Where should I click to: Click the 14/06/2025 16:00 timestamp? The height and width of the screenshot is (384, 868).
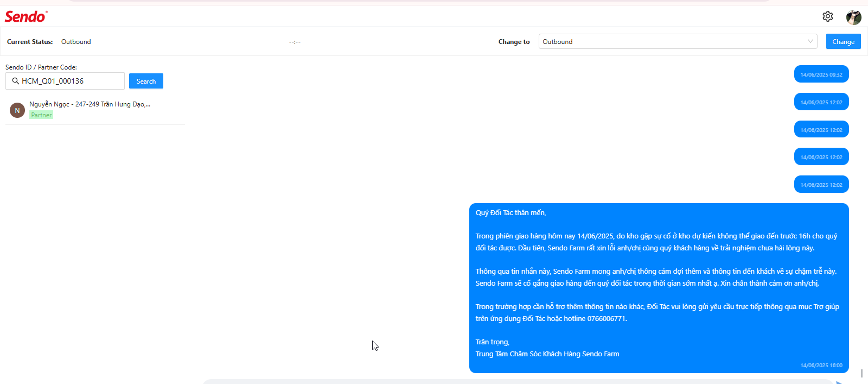tap(821, 366)
